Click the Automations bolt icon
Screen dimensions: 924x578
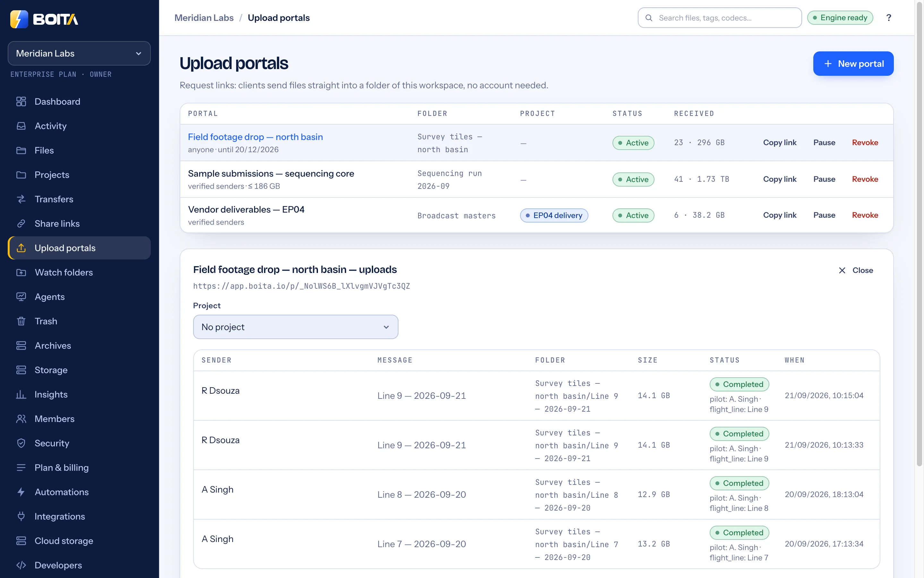coord(21,492)
